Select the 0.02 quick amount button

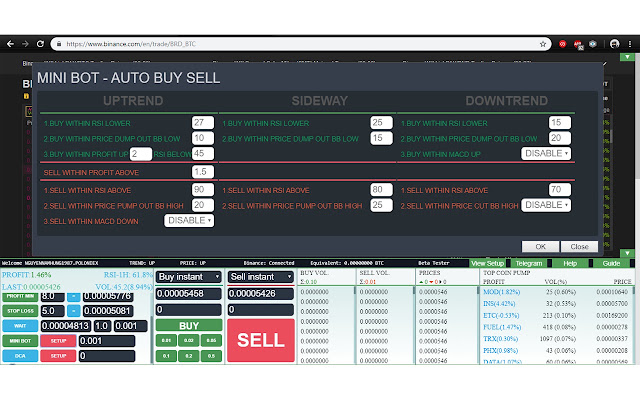[x=189, y=340]
